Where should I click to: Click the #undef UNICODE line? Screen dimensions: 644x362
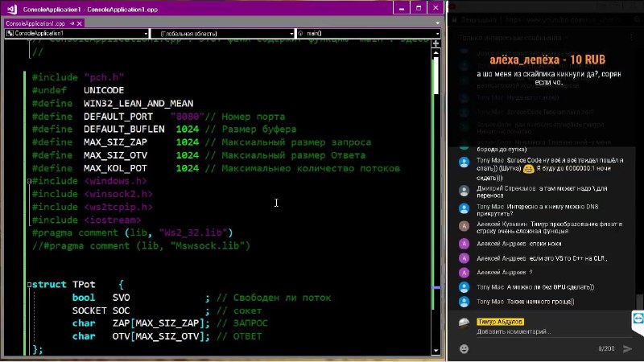[x=78, y=90]
